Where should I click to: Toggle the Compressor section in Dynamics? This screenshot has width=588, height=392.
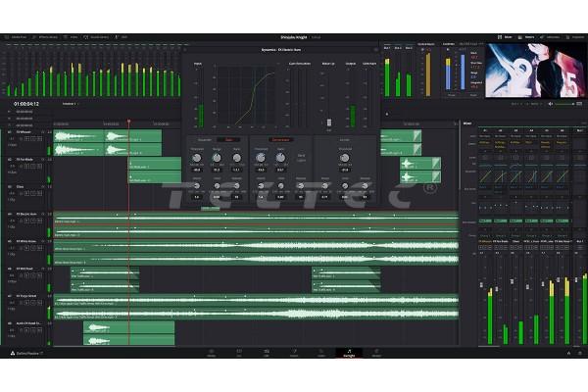[x=281, y=139]
